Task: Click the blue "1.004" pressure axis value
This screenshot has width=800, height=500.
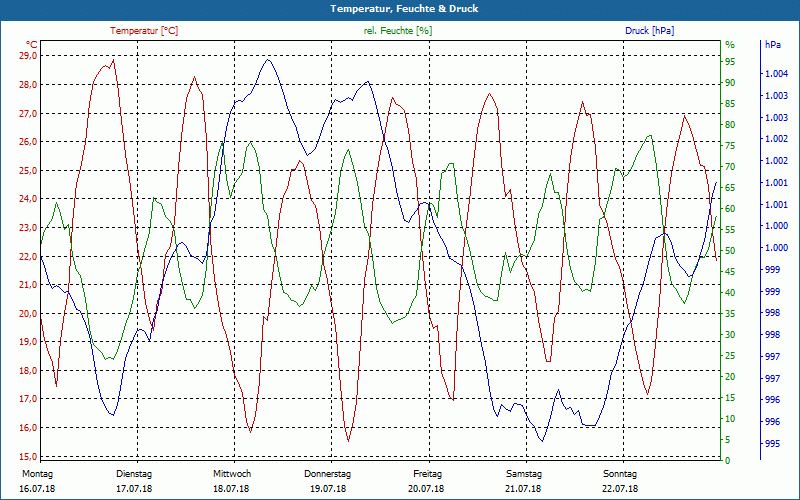Action: 776,74
